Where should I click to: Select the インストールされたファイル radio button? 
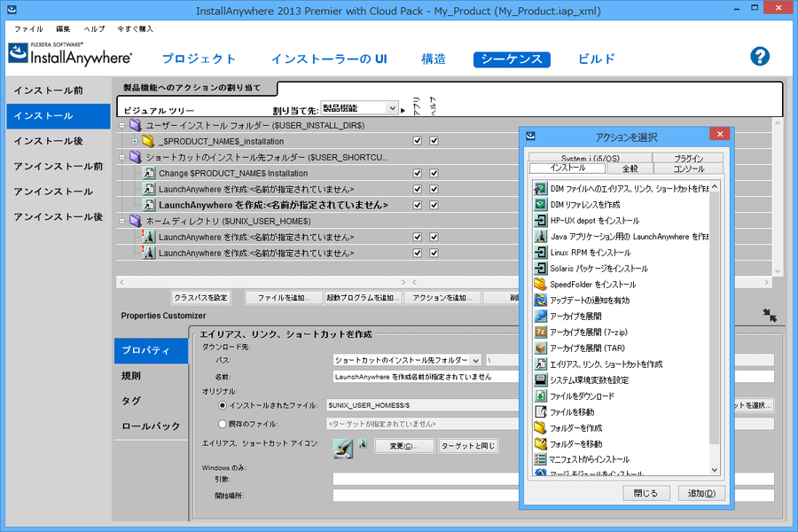222,405
